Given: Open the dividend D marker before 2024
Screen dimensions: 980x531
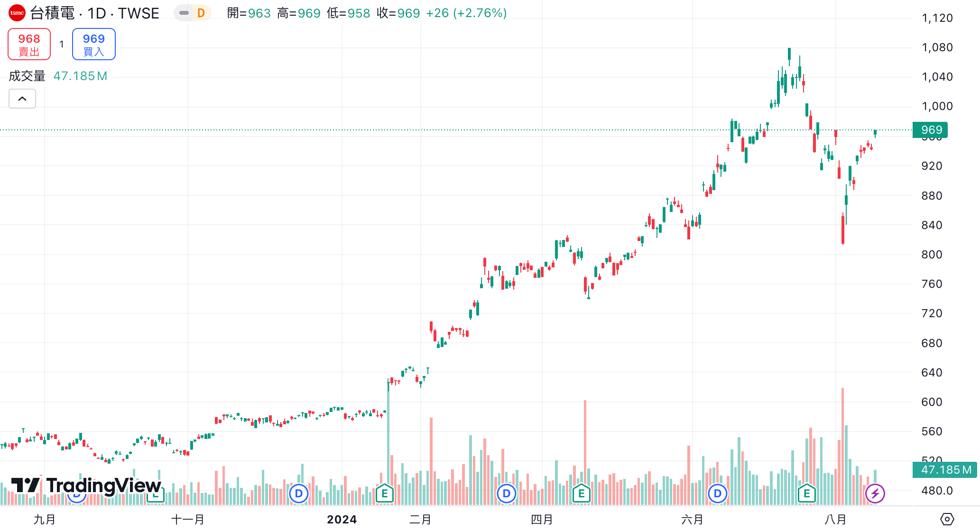Looking at the screenshot, I should coord(299,494).
